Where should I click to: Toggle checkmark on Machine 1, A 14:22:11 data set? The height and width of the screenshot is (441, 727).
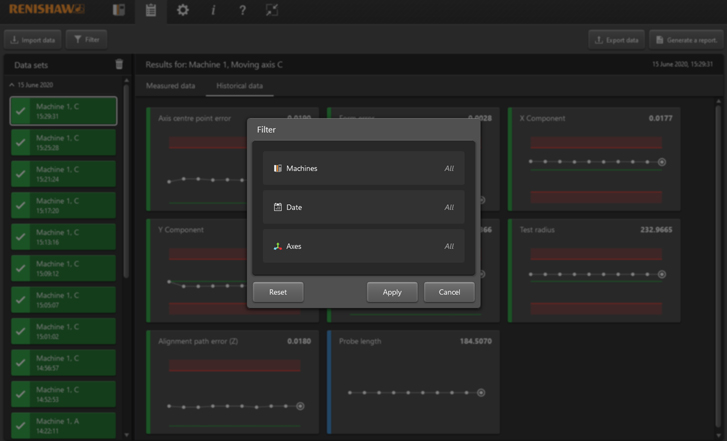(x=20, y=426)
